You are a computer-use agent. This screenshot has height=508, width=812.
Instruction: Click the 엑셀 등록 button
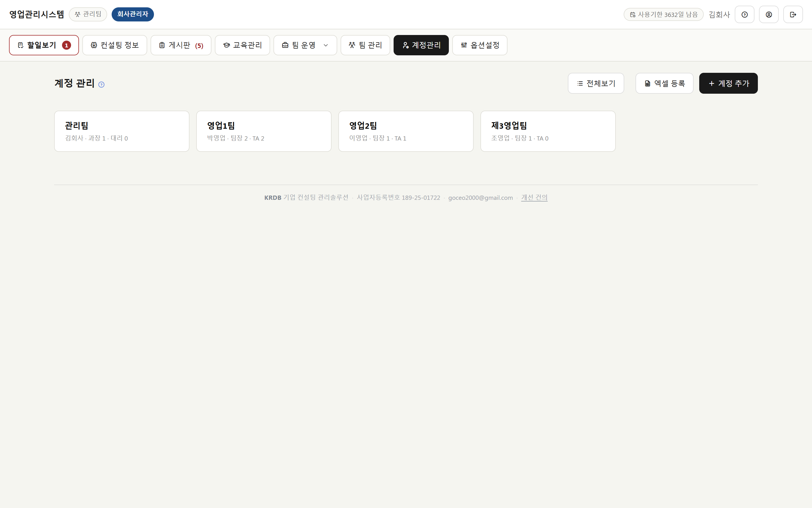tap(664, 83)
